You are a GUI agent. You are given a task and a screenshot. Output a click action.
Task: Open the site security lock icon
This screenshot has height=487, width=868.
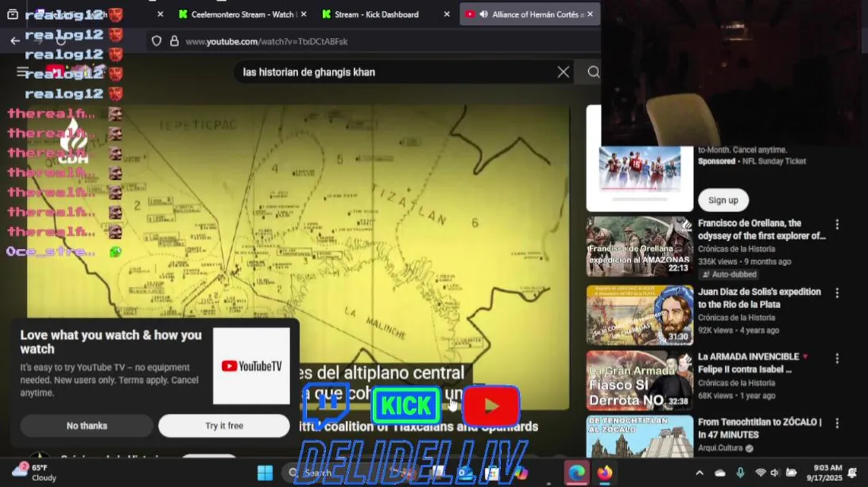[174, 41]
